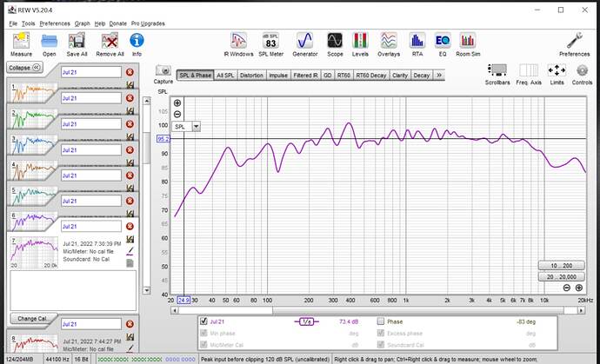
Task: Toggle the Soundcard Cal checkbox
Action: 381,345
